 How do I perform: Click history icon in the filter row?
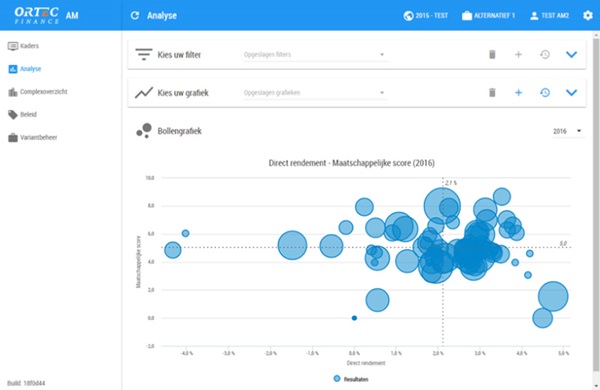(x=545, y=54)
